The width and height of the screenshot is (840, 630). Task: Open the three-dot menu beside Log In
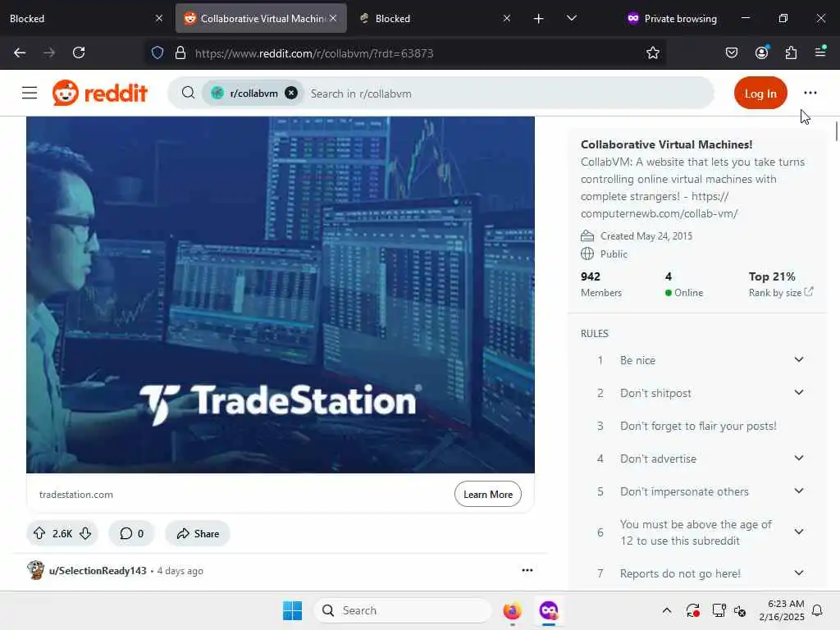(810, 93)
